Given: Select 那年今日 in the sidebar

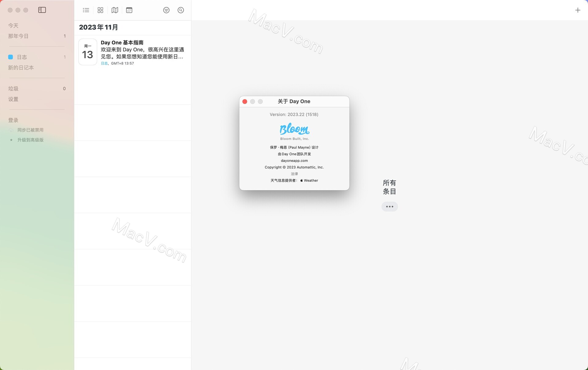Looking at the screenshot, I should [18, 36].
